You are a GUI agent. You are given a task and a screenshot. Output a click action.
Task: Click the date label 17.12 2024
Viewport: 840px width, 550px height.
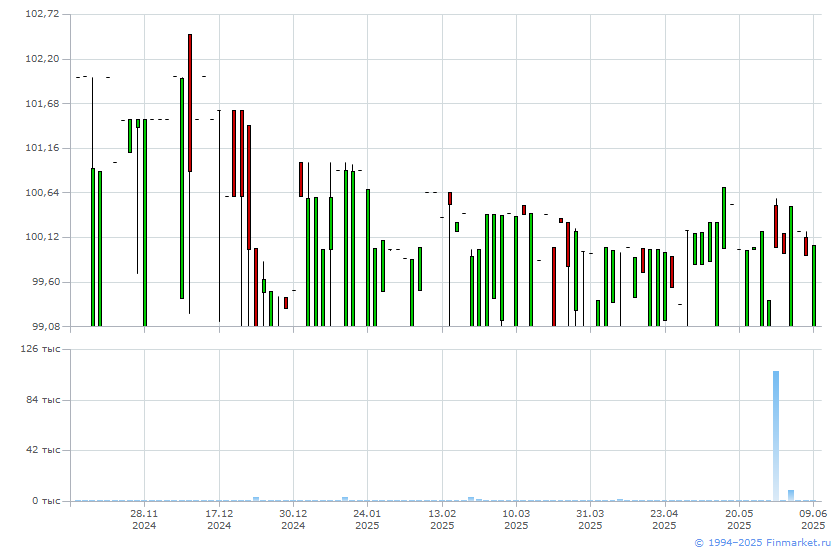pyautogui.click(x=219, y=519)
